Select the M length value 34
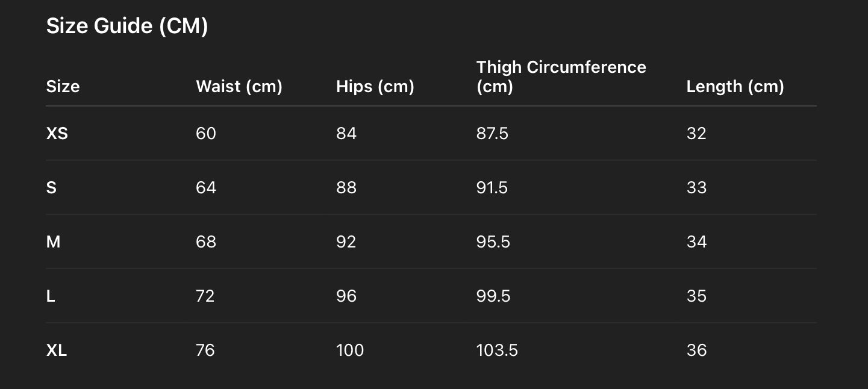Screen dimensions: 868x389 pyautogui.click(x=696, y=241)
